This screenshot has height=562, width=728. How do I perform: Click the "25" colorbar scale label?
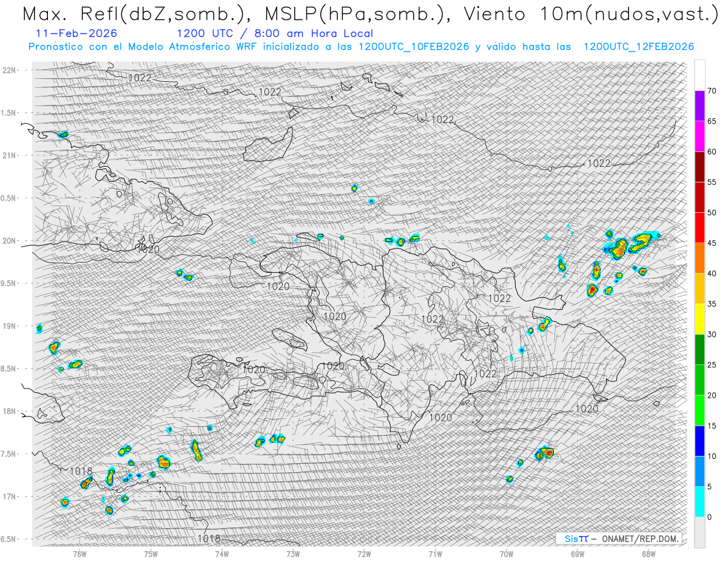(x=712, y=365)
